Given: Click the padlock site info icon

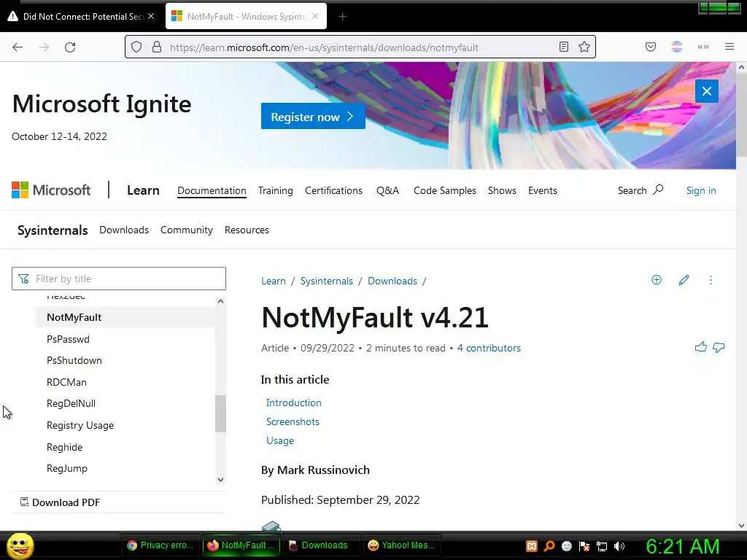Looking at the screenshot, I should click(157, 47).
